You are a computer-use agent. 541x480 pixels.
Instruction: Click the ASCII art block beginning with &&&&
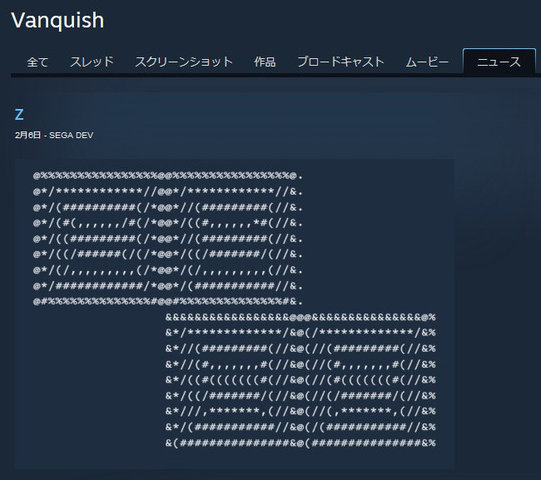click(301, 380)
